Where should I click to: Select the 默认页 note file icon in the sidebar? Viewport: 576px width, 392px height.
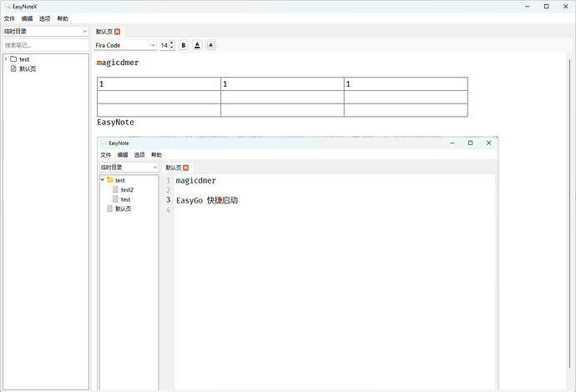(x=13, y=68)
